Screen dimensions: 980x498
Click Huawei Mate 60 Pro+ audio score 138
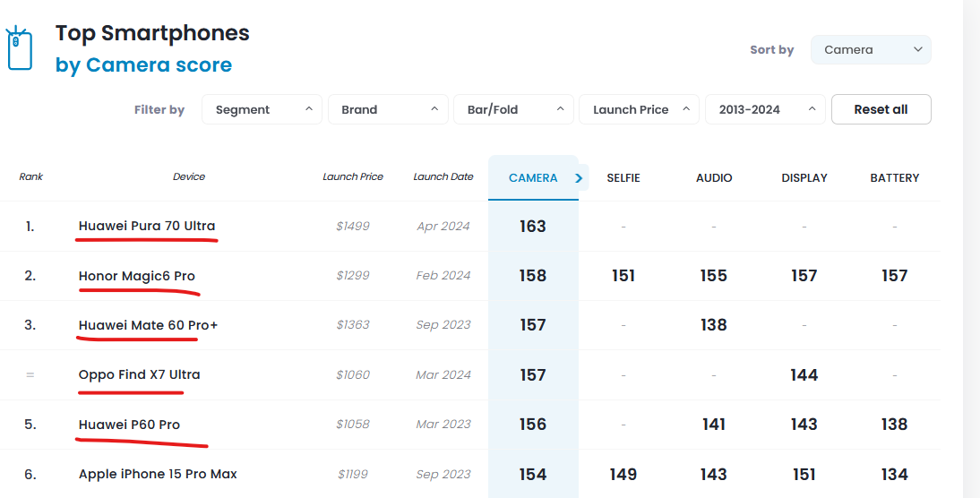tap(714, 325)
